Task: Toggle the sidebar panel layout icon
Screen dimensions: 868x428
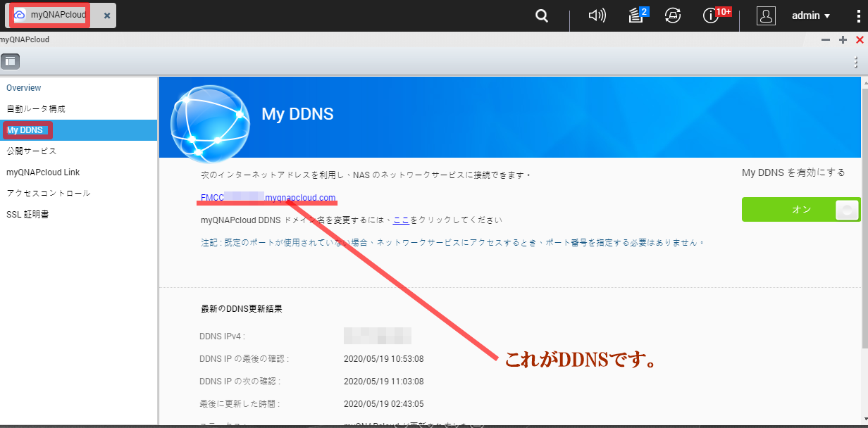Action: coord(10,62)
